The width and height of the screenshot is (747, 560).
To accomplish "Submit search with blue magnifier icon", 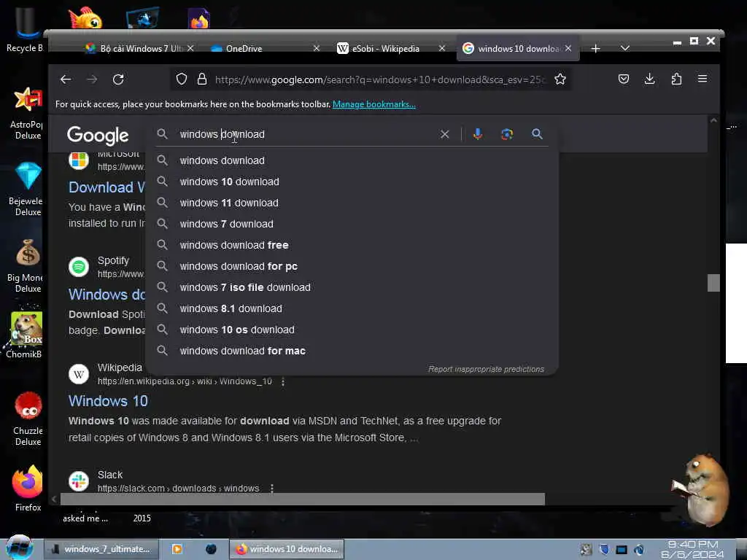I will 537,134.
